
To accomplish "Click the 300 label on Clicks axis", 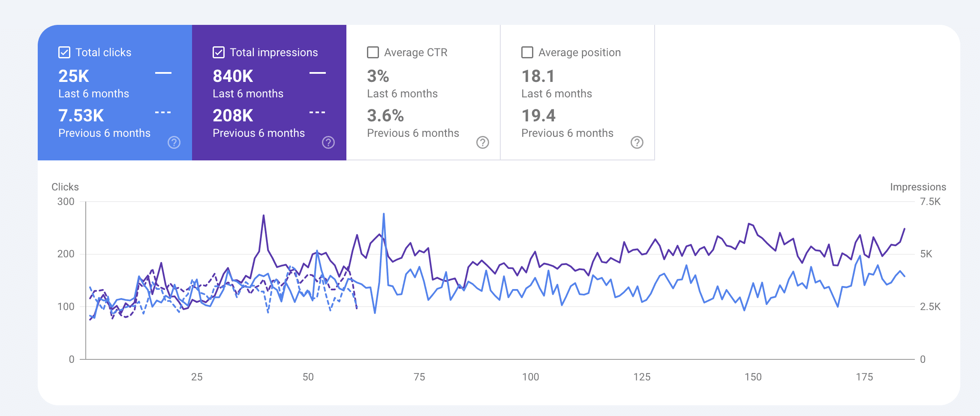I will (x=66, y=202).
